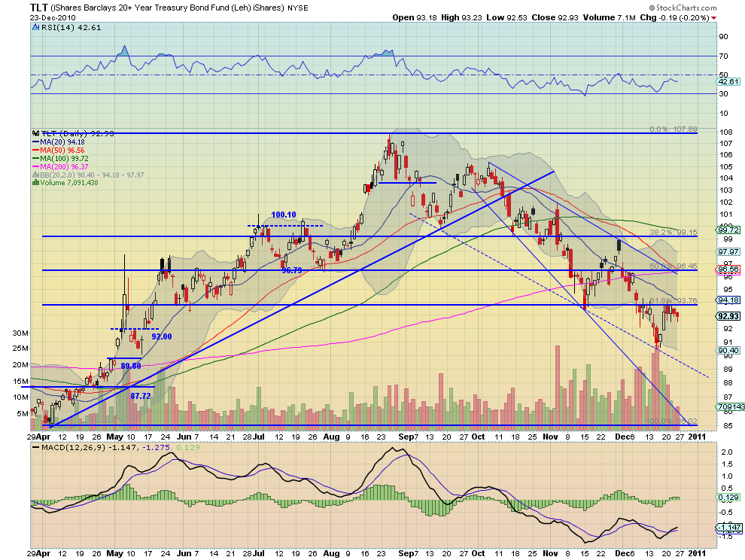Click the 92.00 price annotation
This screenshot has height=560, width=745.
pos(162,336)
